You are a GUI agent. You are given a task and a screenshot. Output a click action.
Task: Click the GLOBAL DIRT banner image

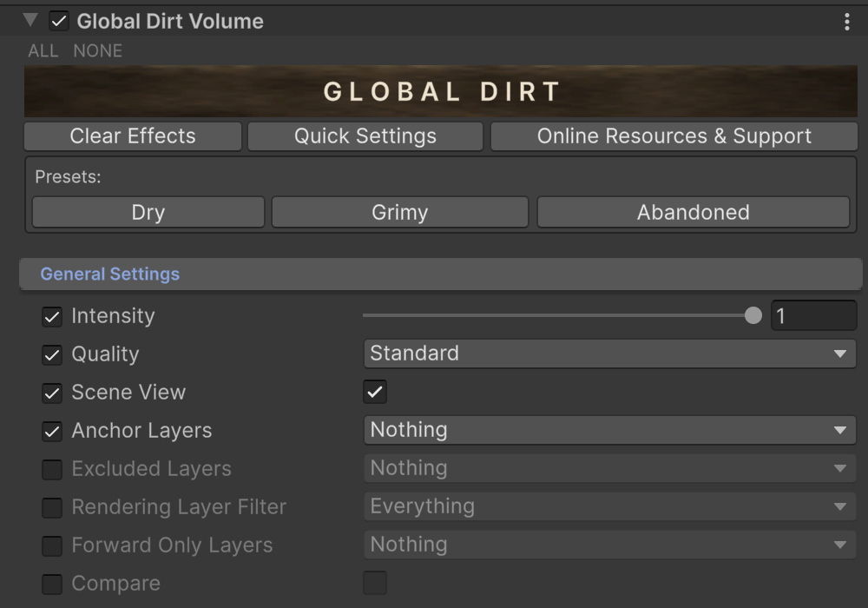pyautogui.click(x=441, y=91)
